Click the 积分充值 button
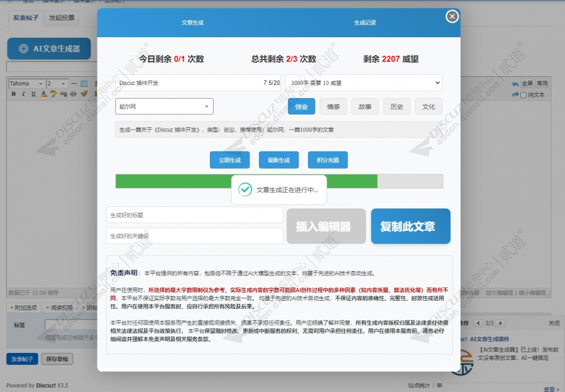This screenshot has height=392, width=565. (x=328, y=160)
